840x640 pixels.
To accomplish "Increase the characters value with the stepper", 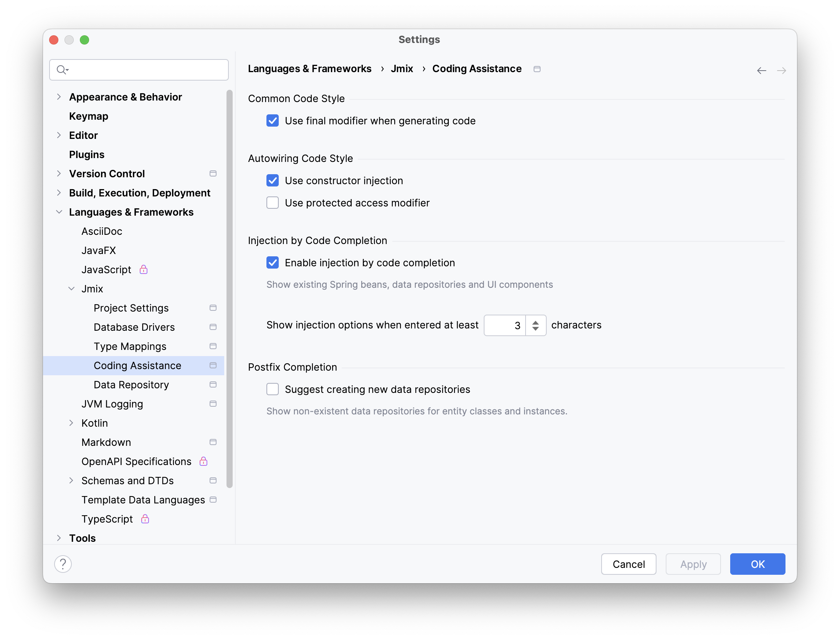I will tap(535, 322).
